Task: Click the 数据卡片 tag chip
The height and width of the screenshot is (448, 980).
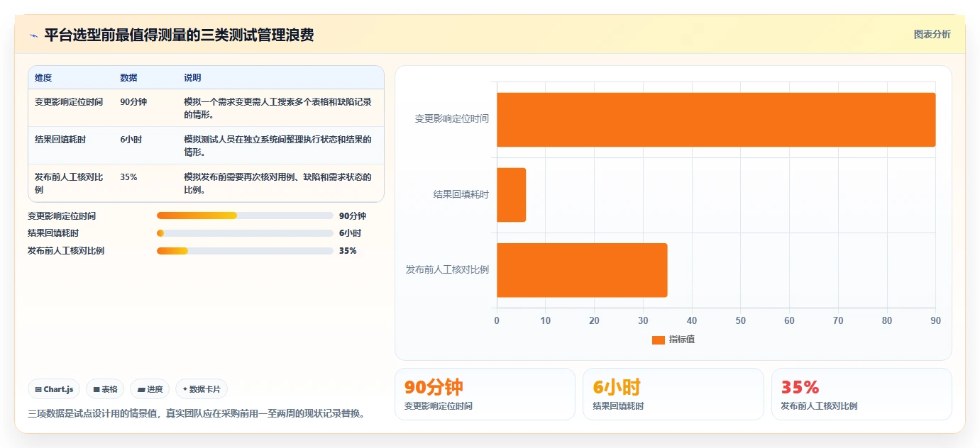Action: point(202,389)
